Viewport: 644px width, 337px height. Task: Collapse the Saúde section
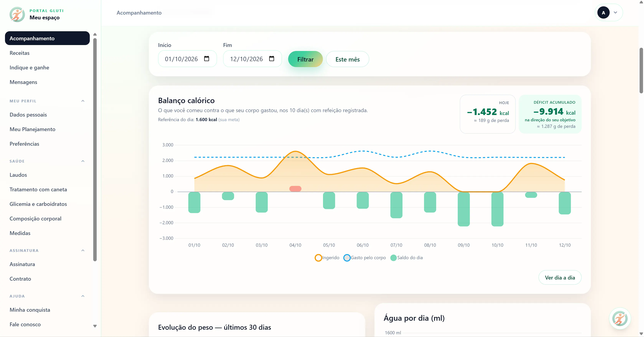83,161
